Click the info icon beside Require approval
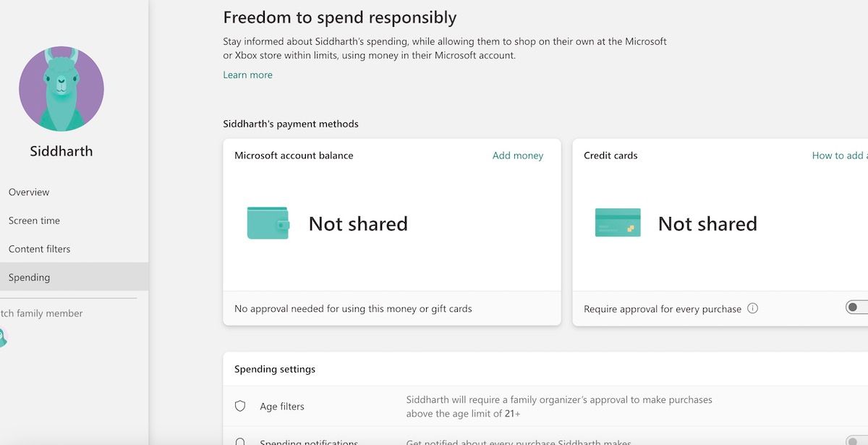 point(752,308)
